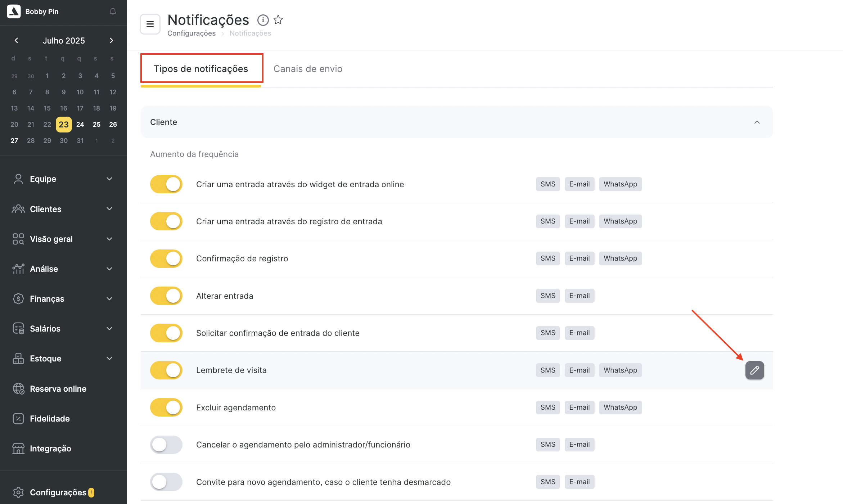Expand the Clientes menu chevron
This screenshot has width=843, height=504.
pyautogui.click(x=109, y=209)
